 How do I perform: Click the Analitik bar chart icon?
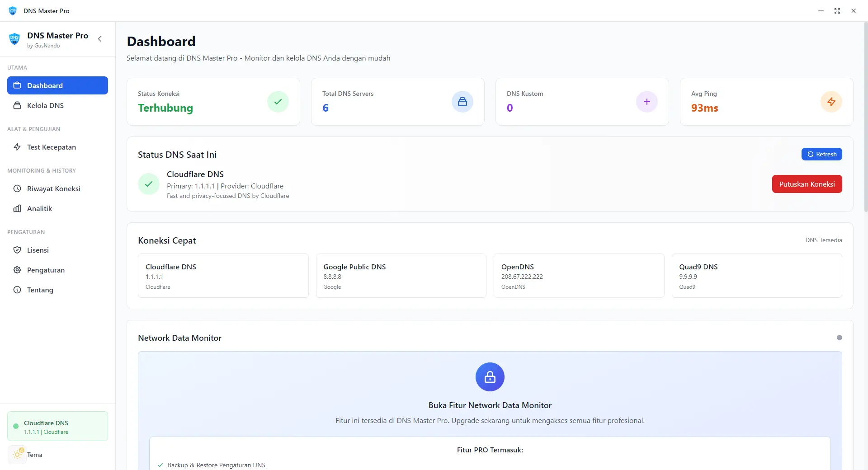click(x=17, y=208)
